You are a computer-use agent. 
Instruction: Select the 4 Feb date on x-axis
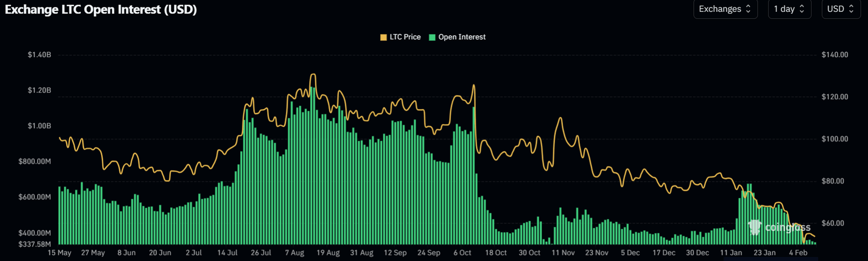coord(797,253)
